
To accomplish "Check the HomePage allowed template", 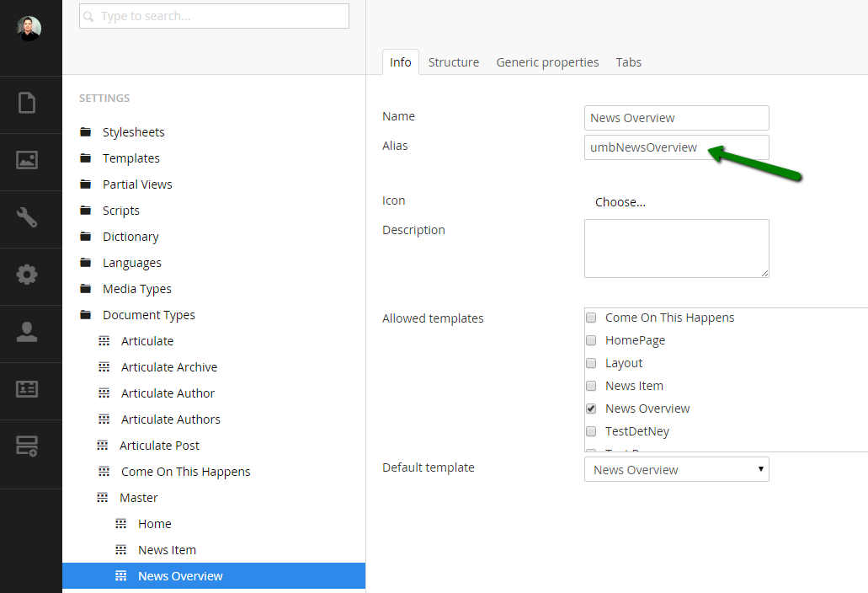I will pyautogui.click(x=591, y=340).
